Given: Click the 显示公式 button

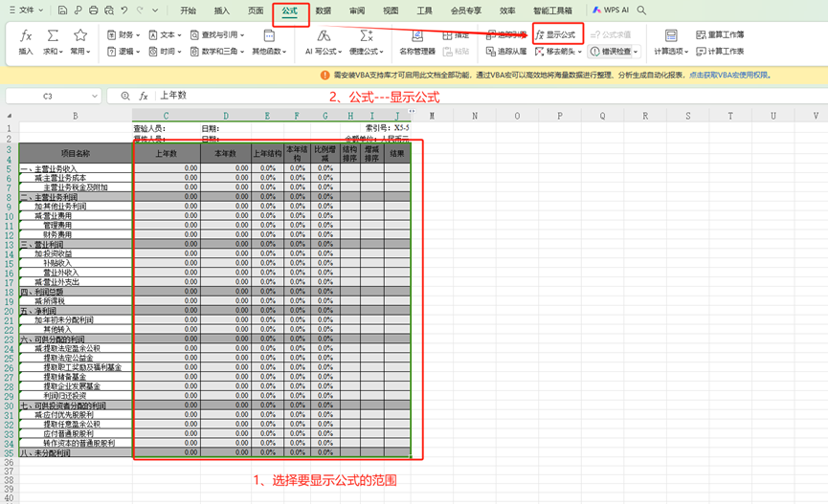Looking at the screenshot, I should (555, 34).
